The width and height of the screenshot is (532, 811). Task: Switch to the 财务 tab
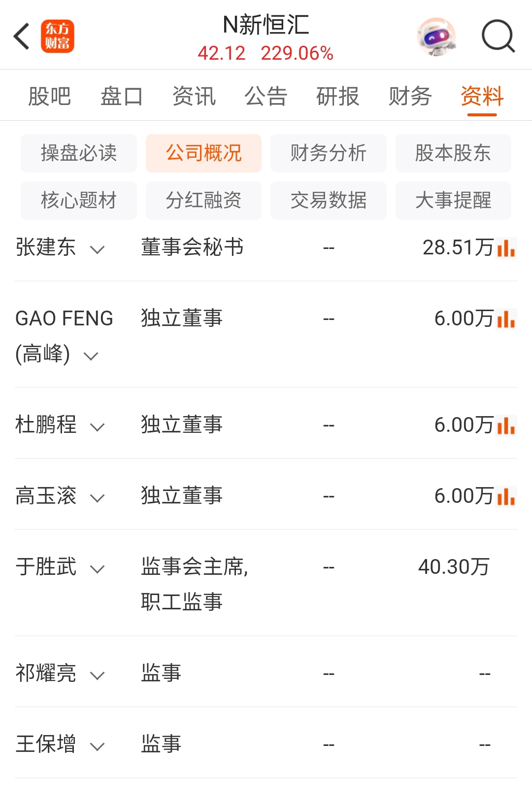[x=410, y=96]
